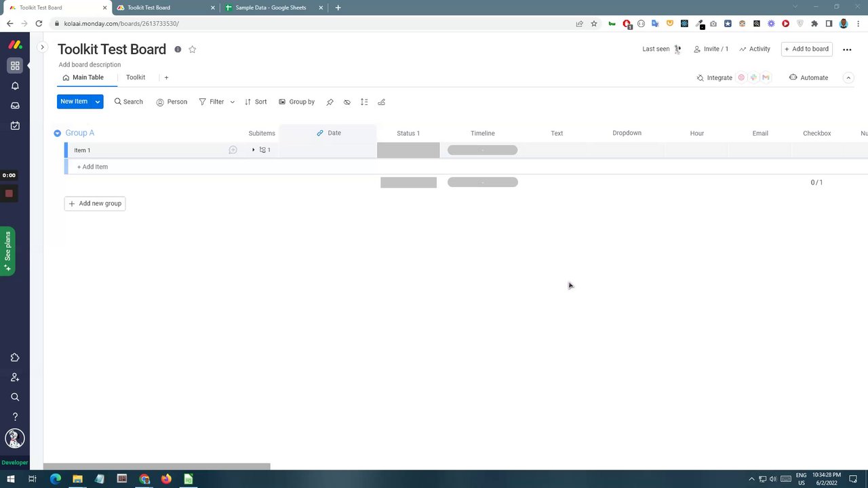Viewport: 868px width, 488px height.
Task: Expand the left navigation pane chevron
Action: point(42,47)
